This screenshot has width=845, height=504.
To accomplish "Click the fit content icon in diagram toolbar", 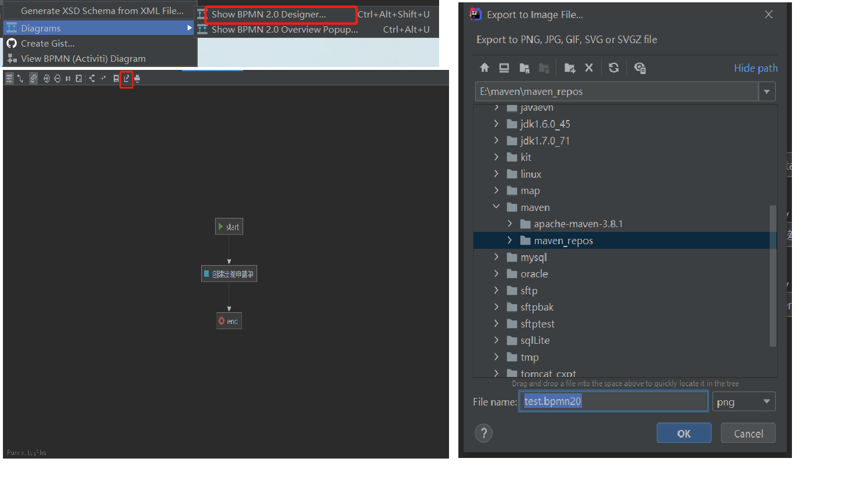I will click(79, 78).
